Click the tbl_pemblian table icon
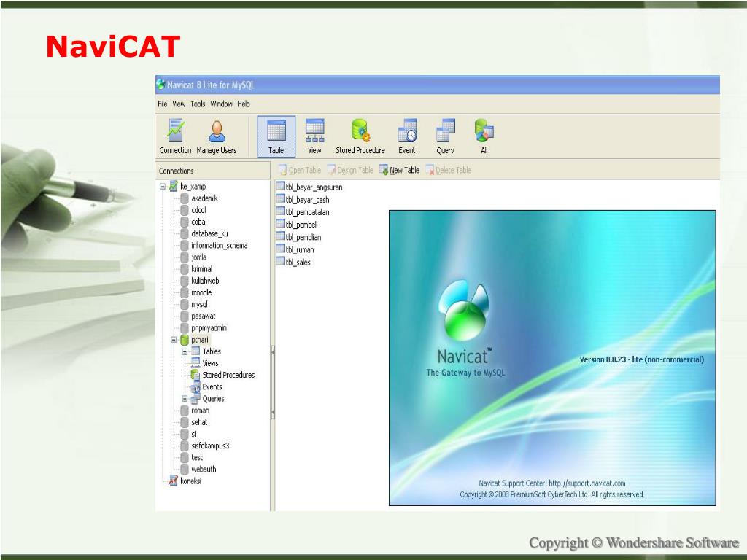The height and width of the screenshot is (560, 747). point(280,237)
